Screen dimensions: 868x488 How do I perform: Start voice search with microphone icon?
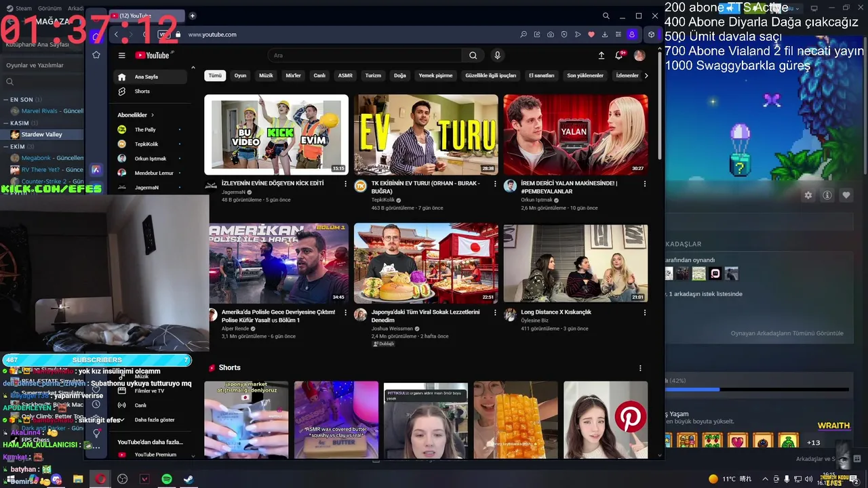pyautogui.click(x=497, y=56)
